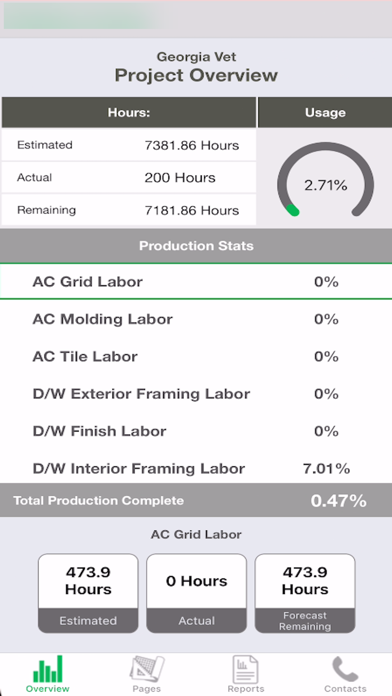Click the Total Production Complete bar

point(196,500)
